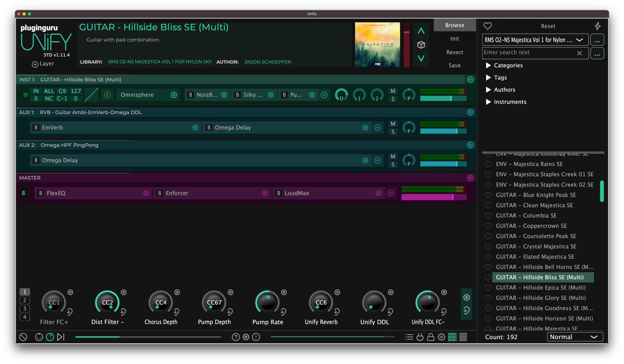Viewport: 624px width, 364px height.
Task: Open MASTER layer ops circle icon
Action: [470, 178]
